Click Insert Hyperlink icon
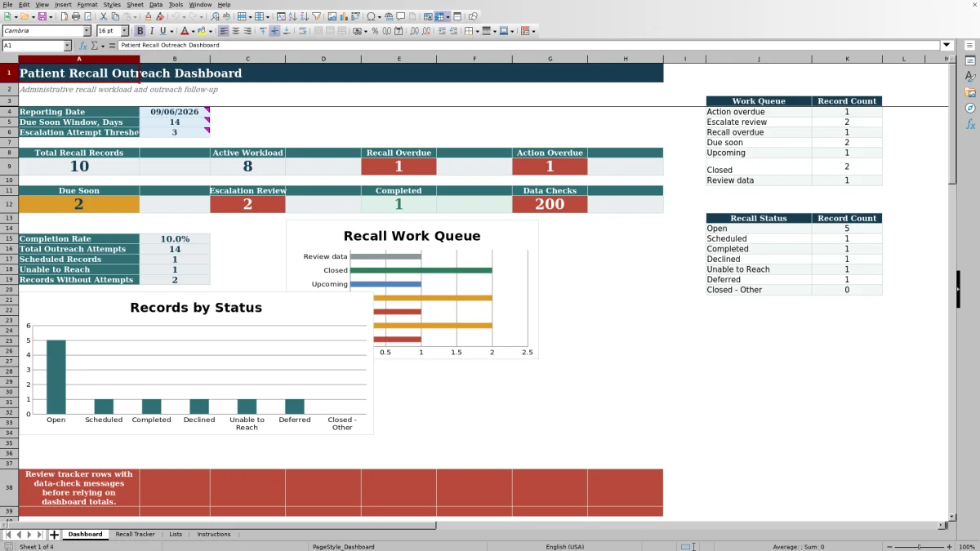 (389, 16)
